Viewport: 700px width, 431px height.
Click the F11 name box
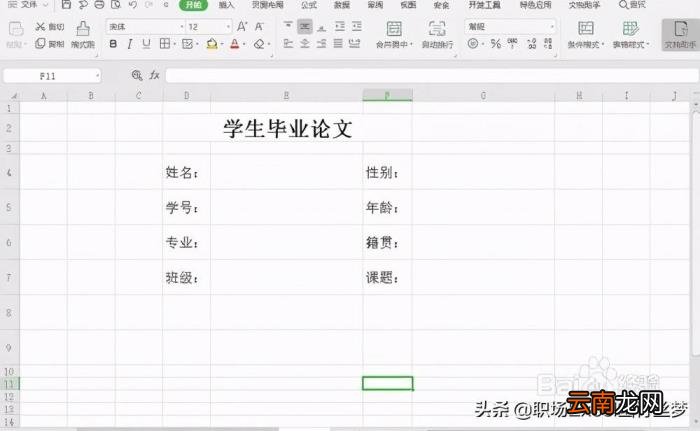pyautogui.click(x=52, y=76)
